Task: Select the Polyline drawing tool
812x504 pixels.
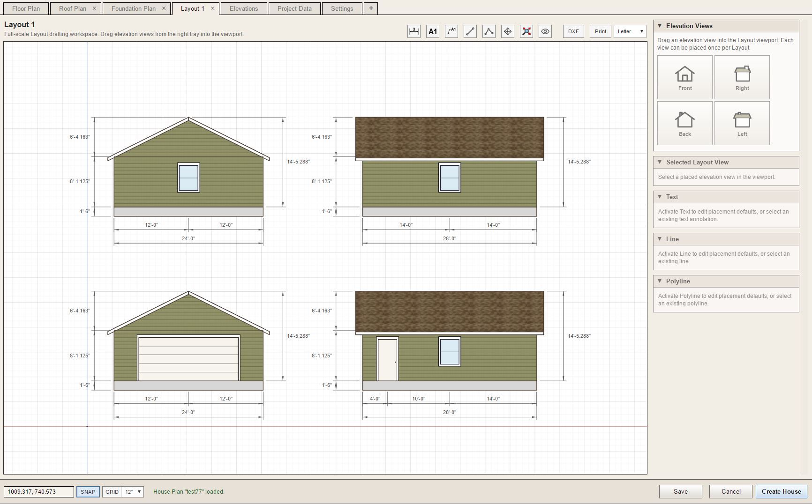Action: (x=489, y=31)
